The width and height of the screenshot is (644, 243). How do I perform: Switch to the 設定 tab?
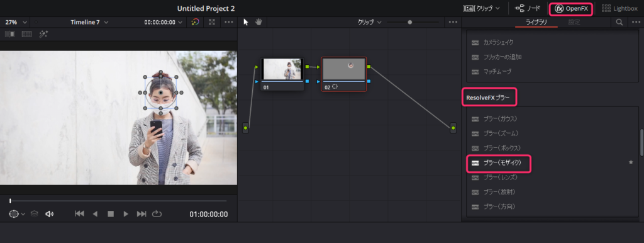coord(574,22)
